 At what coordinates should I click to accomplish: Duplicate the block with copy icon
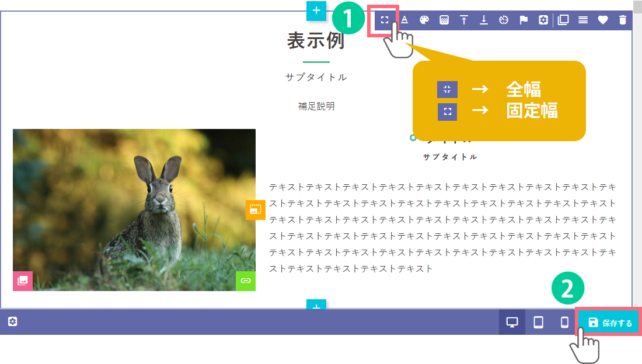(x=563, y=20)
